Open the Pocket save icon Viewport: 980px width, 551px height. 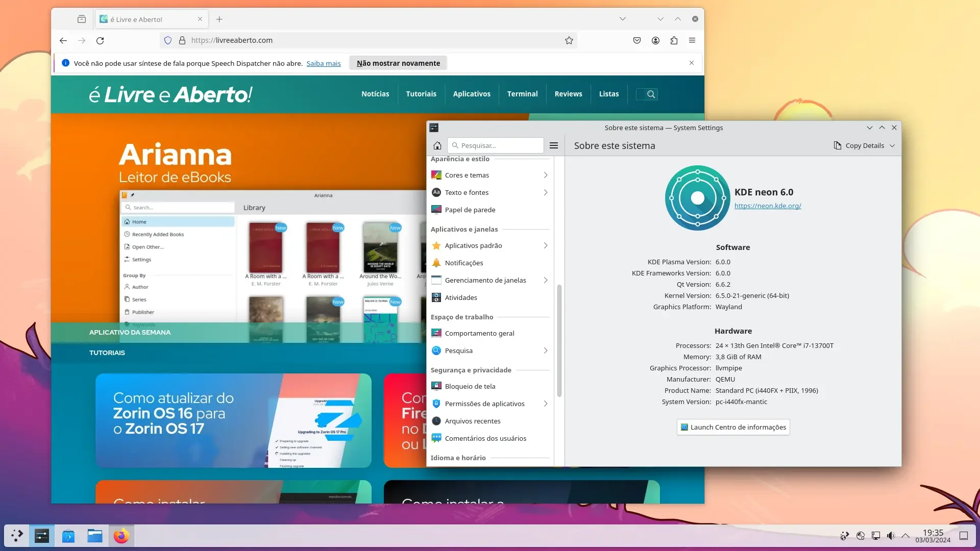point(637,40)
